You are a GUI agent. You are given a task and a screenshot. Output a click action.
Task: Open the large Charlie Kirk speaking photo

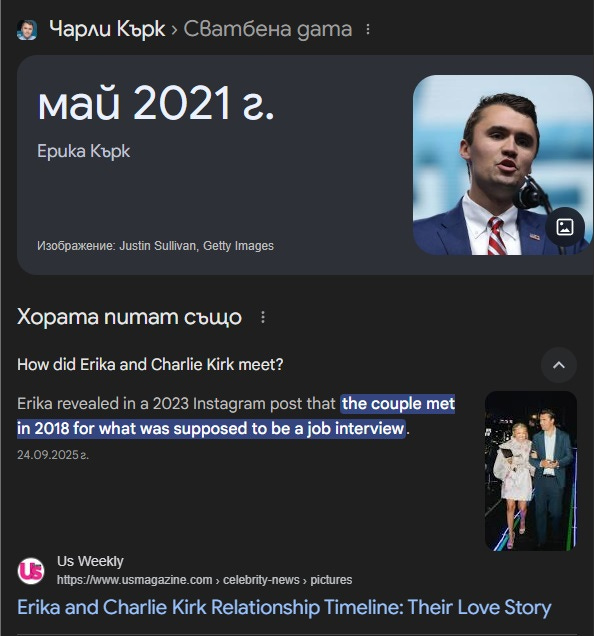click(503, 165)
